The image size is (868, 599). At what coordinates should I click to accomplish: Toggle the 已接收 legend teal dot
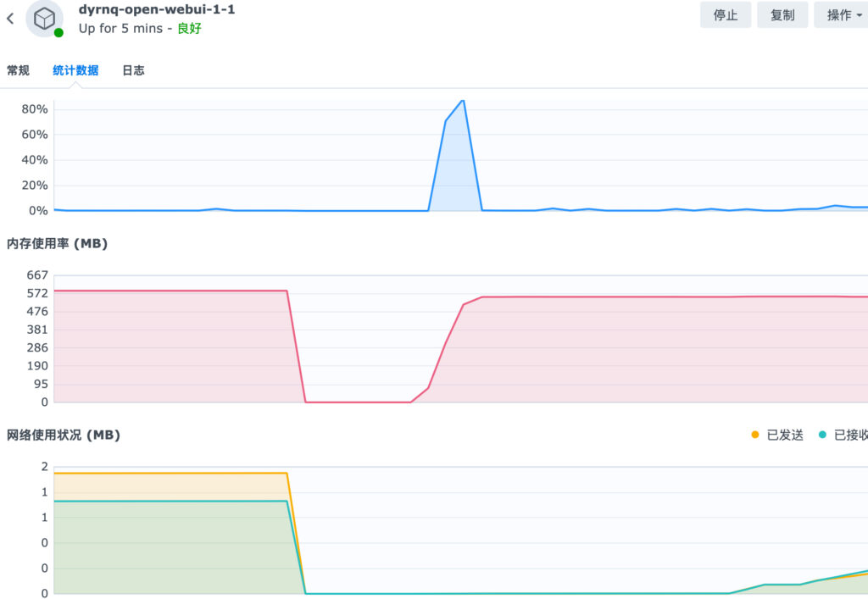click(x=822, y=435)
